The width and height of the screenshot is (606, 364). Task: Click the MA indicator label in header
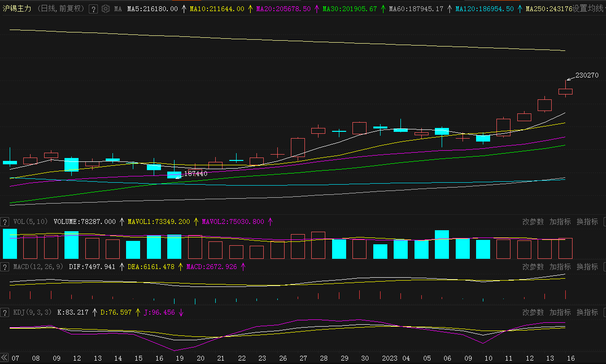[118, 9]
